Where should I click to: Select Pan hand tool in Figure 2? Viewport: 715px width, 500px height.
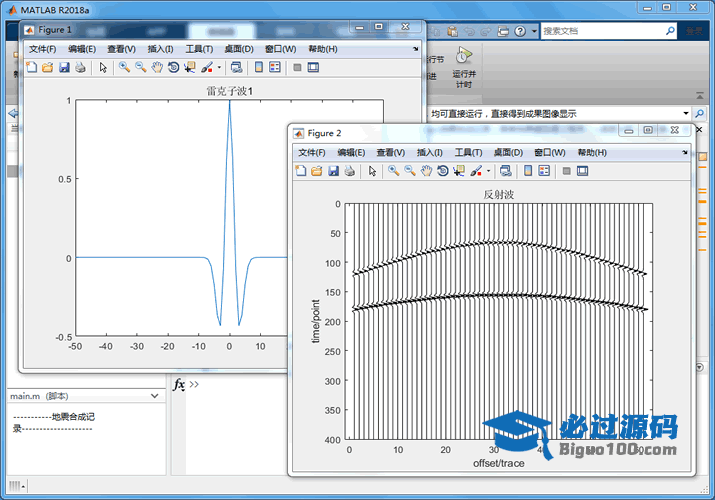(x=426, y=171)
